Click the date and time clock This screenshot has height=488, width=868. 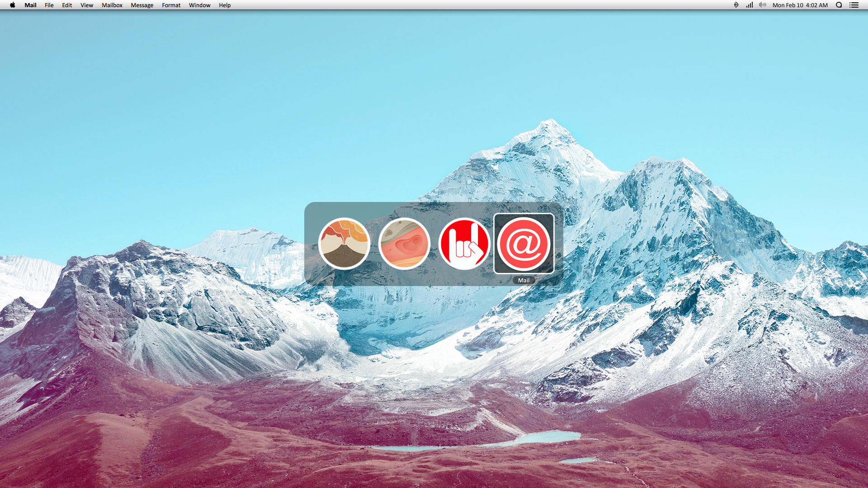[800, 5]
